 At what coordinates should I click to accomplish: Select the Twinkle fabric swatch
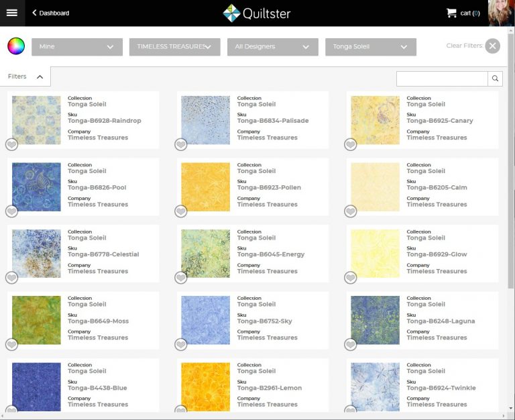point(375,387)
